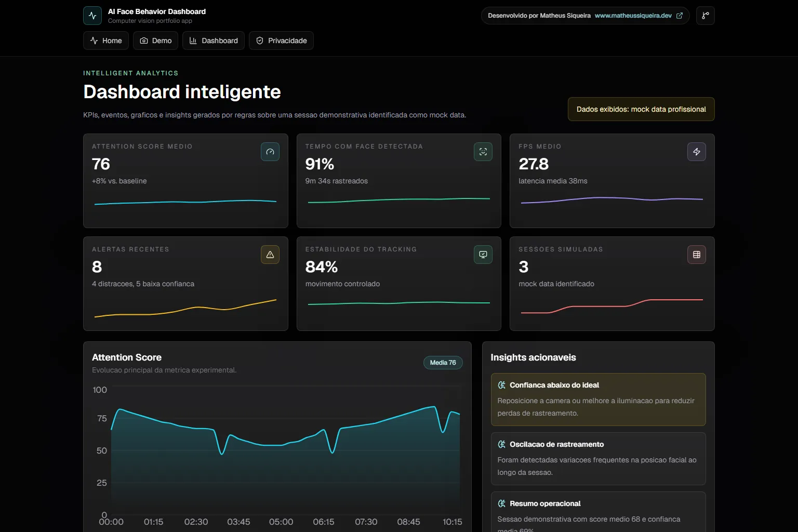Visit the www.matheussiqueira.dev link
The width and height of the screenshot is (798, 532).
[x=633, y=16]
